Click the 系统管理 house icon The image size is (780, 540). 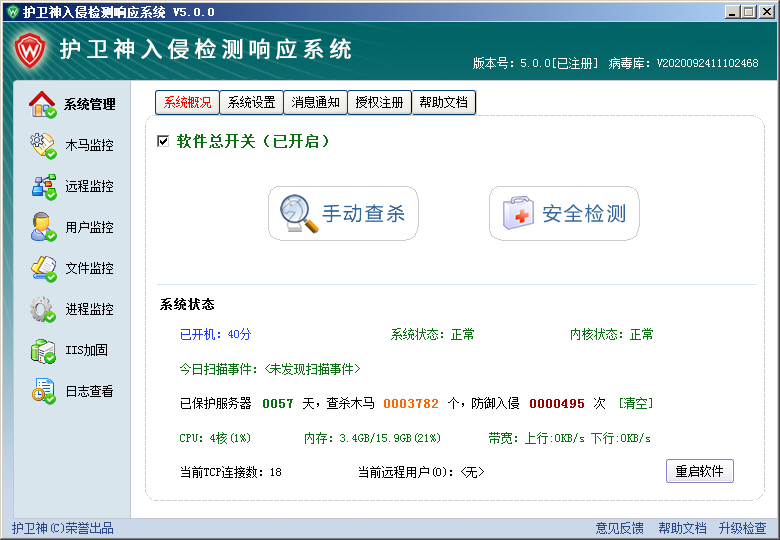(43, 104)
